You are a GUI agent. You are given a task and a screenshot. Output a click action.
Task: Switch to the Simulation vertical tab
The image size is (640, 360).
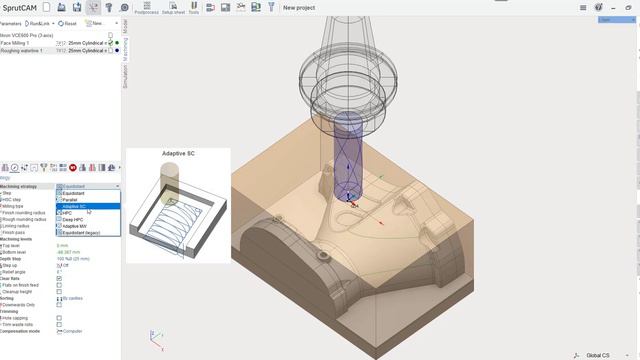[x=125, y=76]
